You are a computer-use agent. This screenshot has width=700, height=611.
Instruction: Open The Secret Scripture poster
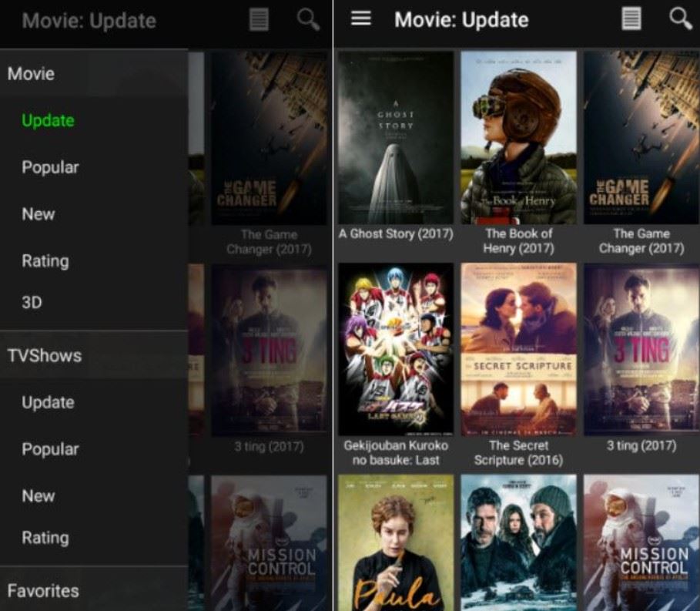point(519,349)
